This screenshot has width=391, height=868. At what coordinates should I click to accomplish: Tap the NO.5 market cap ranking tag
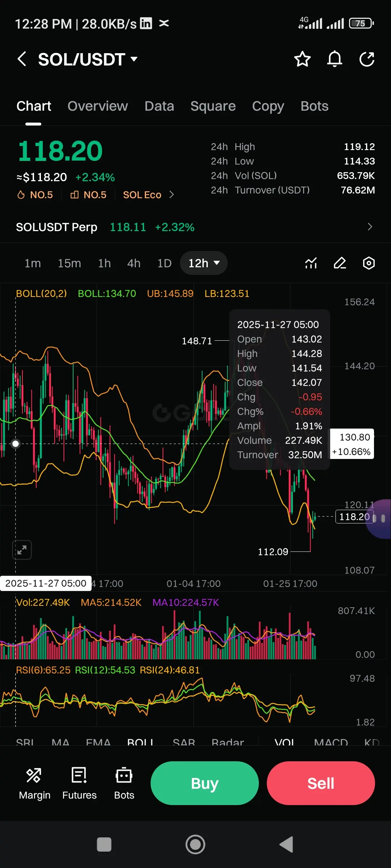[88, 195]
